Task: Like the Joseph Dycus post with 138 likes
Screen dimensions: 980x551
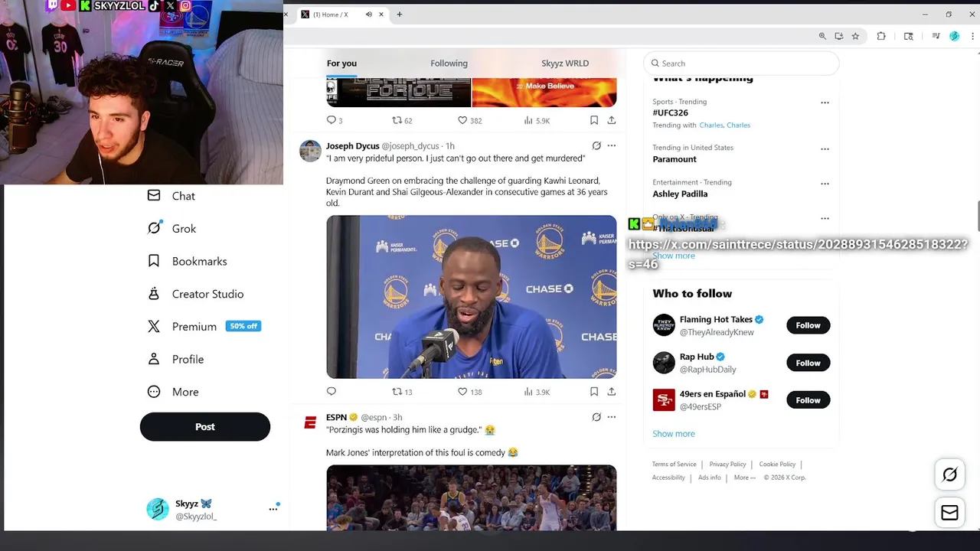Action: [x=469, y=392]
